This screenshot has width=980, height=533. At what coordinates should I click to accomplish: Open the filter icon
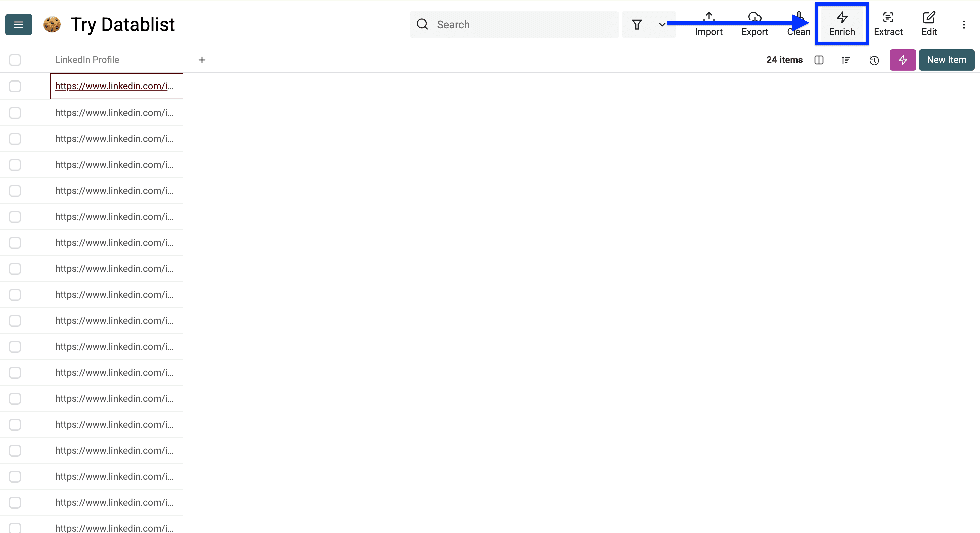[x=637, y=24]
